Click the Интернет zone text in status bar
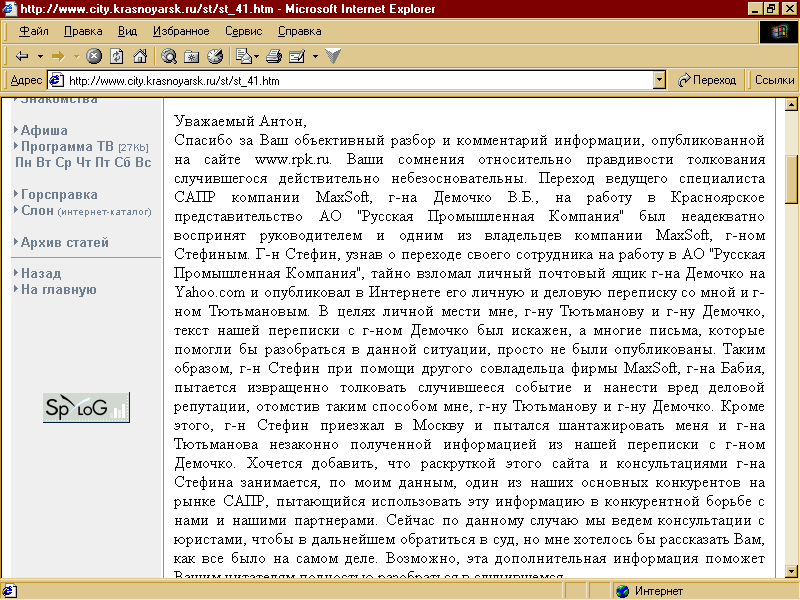Screen dimensions: 800x600 coord(659,591)
